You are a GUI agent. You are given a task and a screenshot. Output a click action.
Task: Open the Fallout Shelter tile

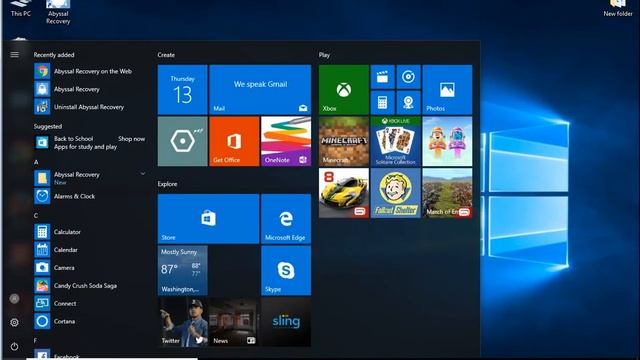[x=396, y=193]
